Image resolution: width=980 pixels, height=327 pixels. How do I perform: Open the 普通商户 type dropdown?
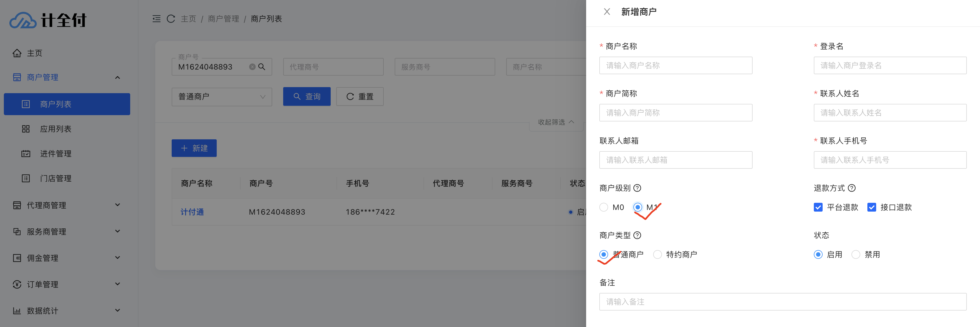[222, 97]
